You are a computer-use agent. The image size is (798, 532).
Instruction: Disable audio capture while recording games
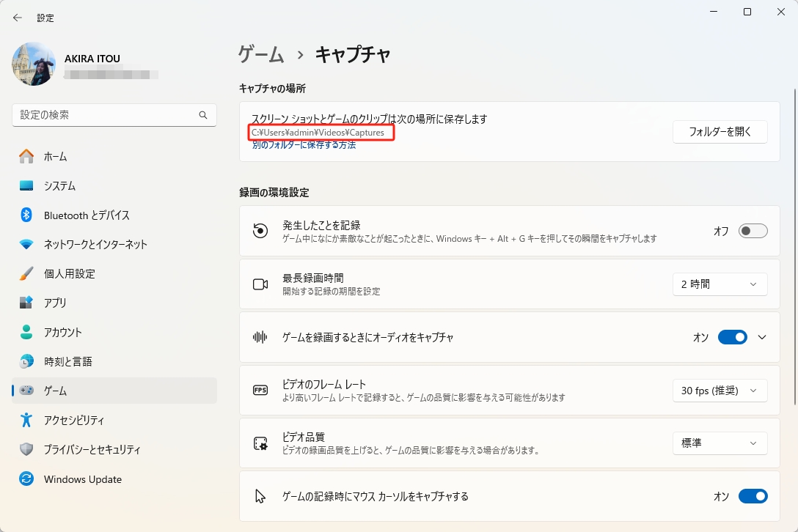point(732,337)
